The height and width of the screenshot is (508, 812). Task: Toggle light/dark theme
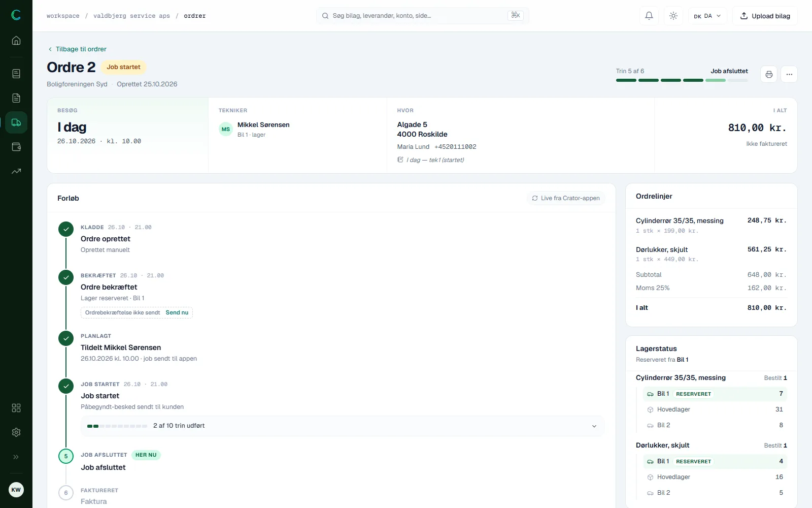673,16
